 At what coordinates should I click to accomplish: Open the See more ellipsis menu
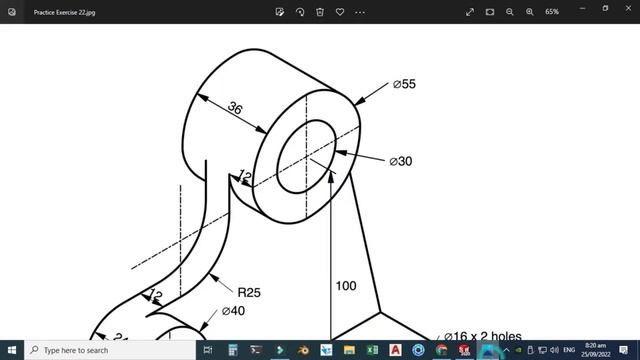click(x=360, y=13)
